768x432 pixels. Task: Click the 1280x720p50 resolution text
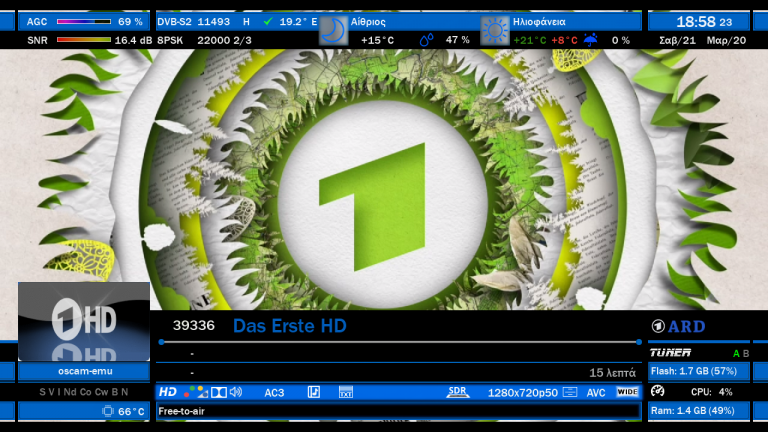pos(523,393)
